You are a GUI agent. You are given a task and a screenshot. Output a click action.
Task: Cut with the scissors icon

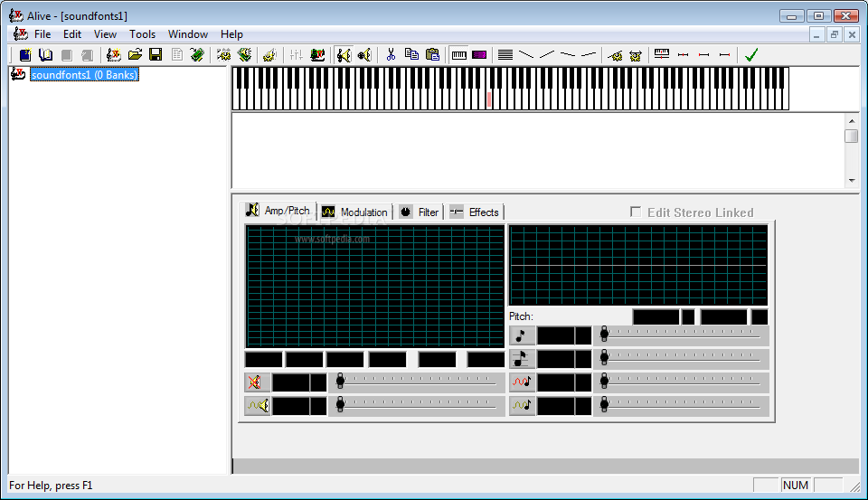coord(391,55)
